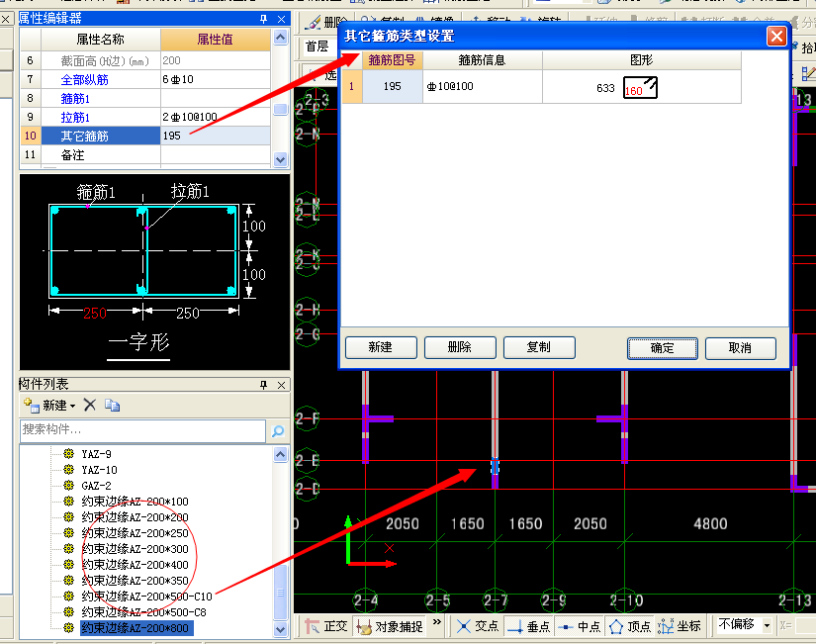
Task: Expand the snap toolbar overflow chevron
Action: tap(437, 622)
